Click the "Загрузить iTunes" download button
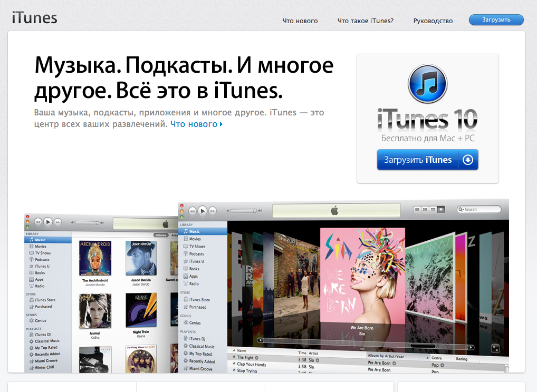 point(427,160)
